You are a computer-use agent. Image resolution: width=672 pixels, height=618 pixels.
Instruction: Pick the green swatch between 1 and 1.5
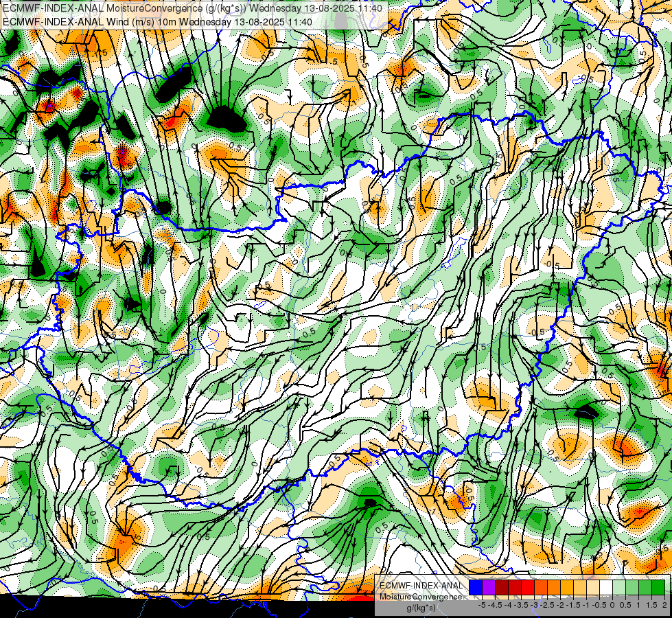click(x=645, y=587)
